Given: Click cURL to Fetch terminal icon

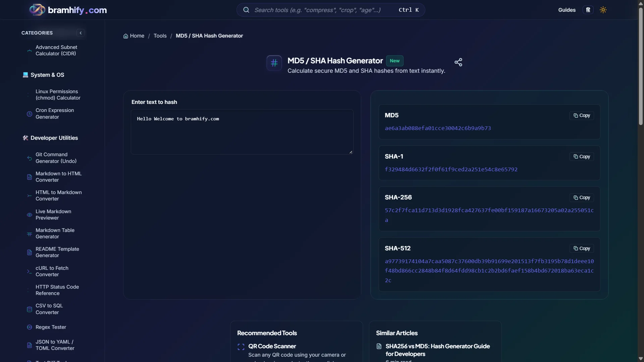Looking at the screenshot, I should [x=30, y=271].
